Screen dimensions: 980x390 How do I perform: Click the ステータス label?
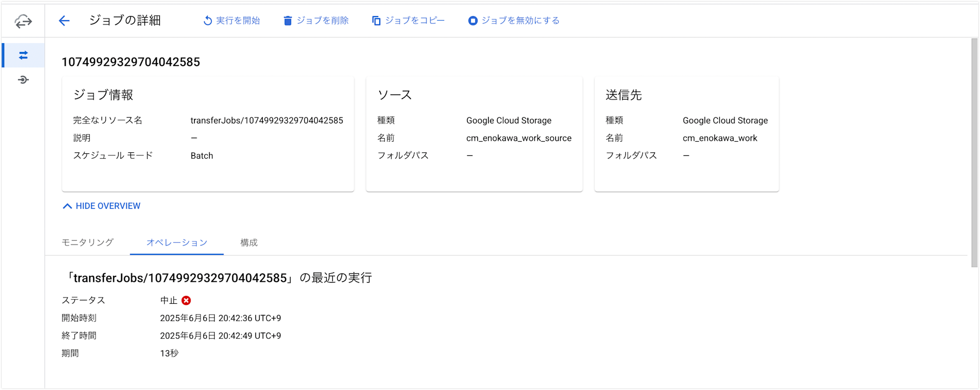[x=83, y=300]
